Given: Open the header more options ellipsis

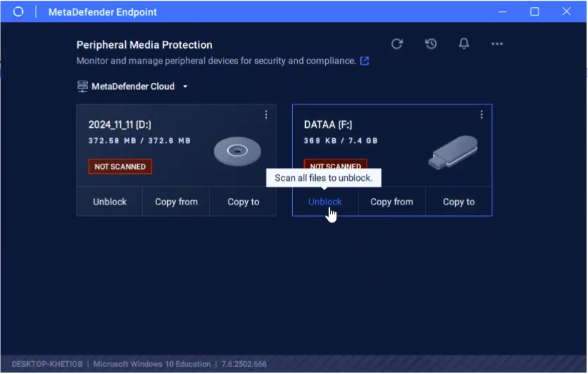Looking at the screenshot, I should coord(497,44).
